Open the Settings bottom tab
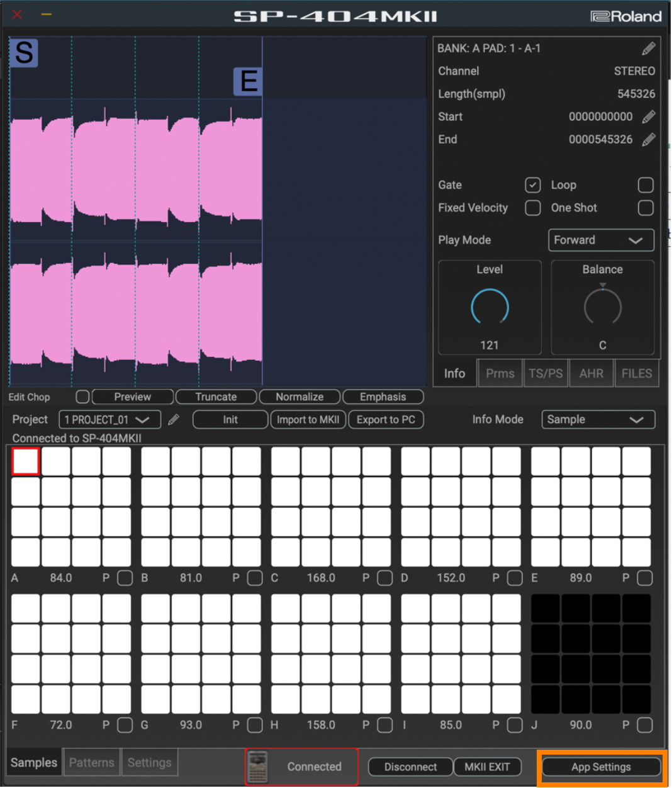Screen dimensions: 672x788 150,763
